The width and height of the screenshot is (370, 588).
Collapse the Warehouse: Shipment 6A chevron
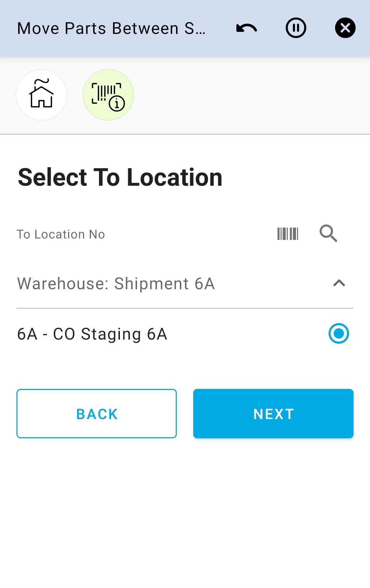click(339, 283)
